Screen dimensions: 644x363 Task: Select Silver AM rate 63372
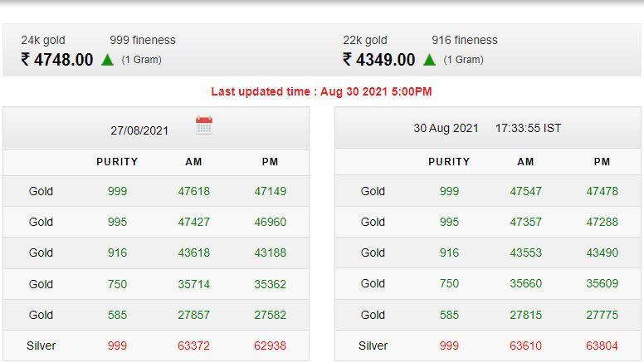point(193,346)
